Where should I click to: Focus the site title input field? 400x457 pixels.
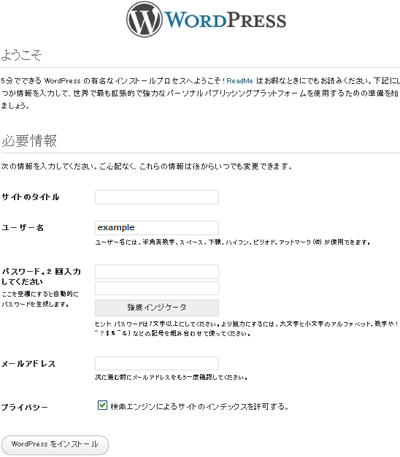click(x=157, y=197)
